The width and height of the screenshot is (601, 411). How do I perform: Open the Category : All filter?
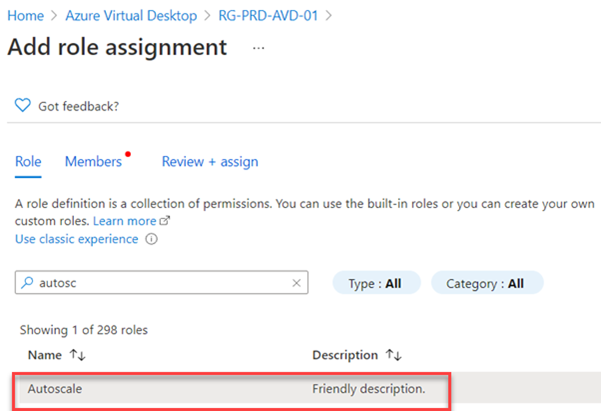click(x=487, y=283)
